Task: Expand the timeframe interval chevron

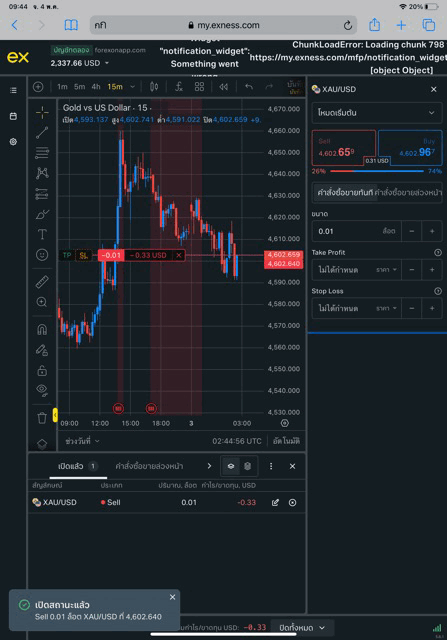Action: pos(132,87)
